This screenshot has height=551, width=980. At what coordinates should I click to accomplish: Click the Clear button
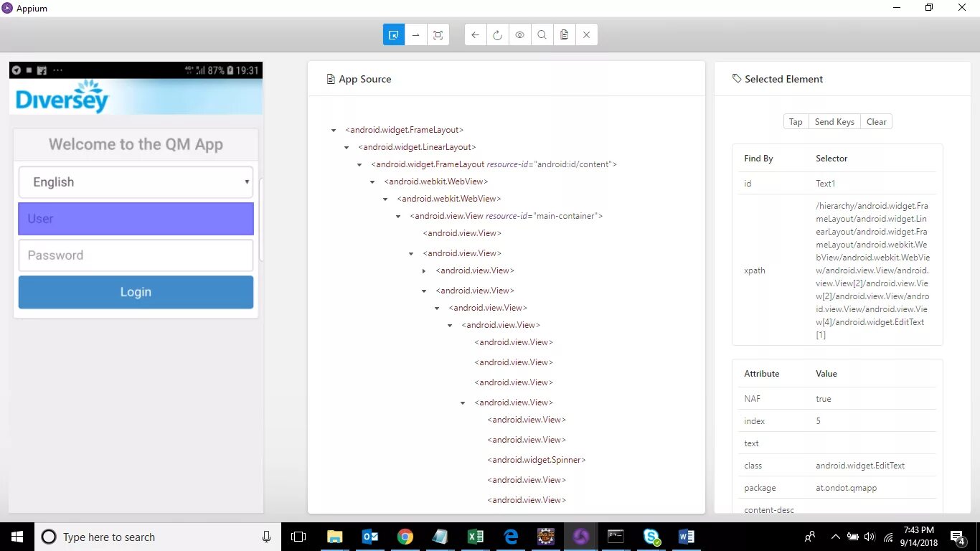(x=876, y=122)
